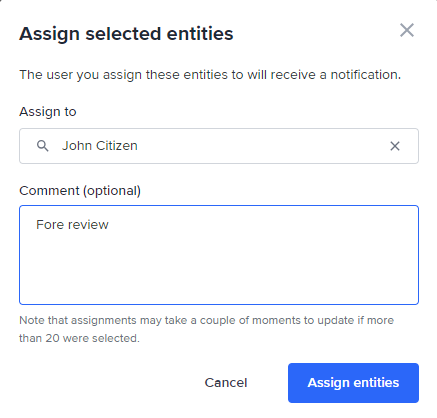Viewport: 437px width, 418px height.
Task: Focus the Assign to search field
Action: click(219, 146)
